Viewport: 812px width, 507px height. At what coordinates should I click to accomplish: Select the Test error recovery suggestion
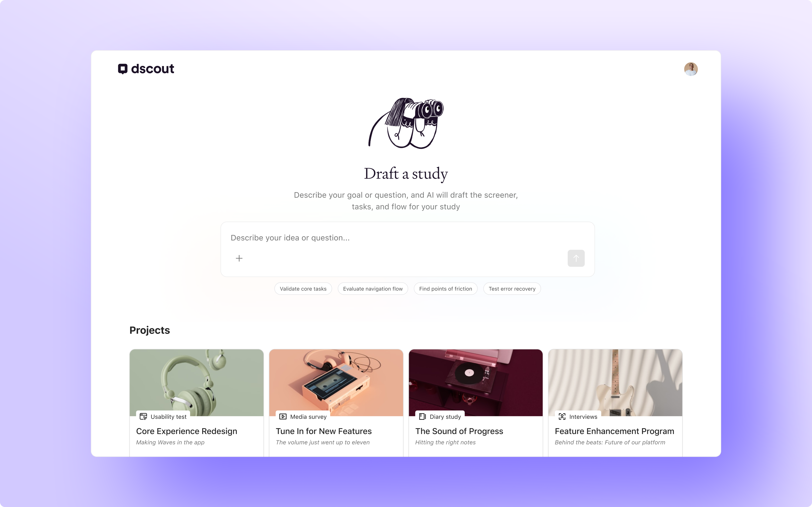pyautogui.click(x=512, y=289)
